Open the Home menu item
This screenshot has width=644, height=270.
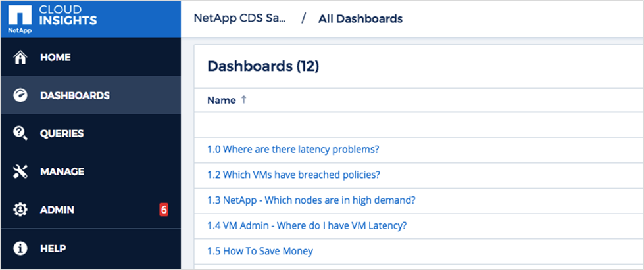pos(55,58)
